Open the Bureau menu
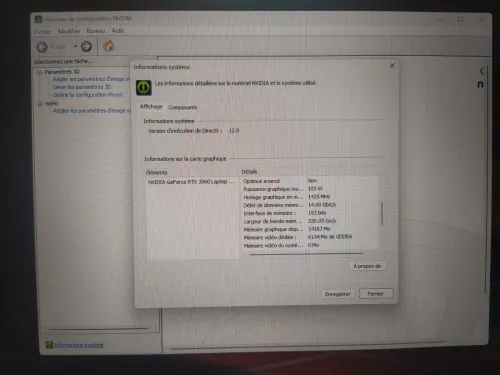The width and height of the screenshot is (500, 375). (96, 31)
